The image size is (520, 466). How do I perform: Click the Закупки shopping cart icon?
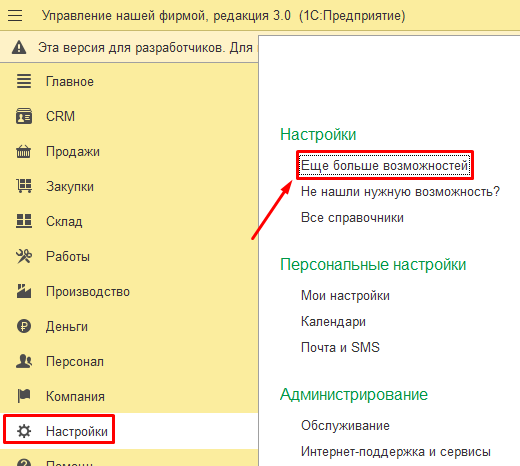click(x=24, y=186)
